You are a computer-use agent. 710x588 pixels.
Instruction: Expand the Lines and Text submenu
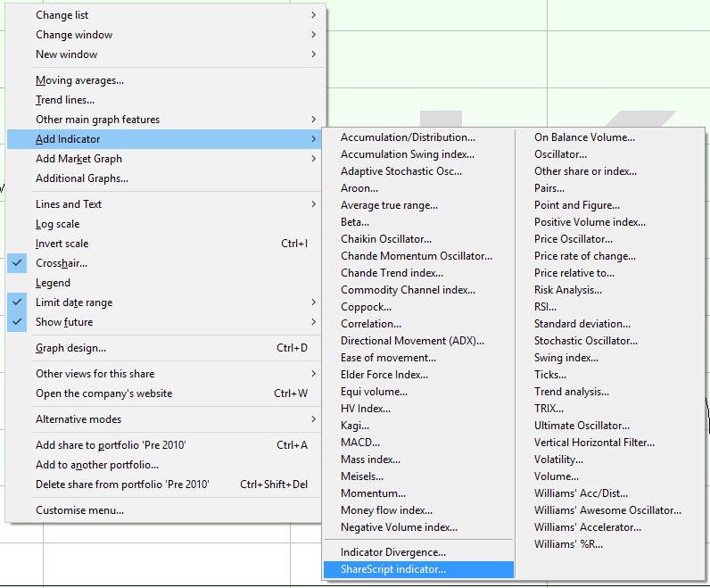(x=68, y=204)
